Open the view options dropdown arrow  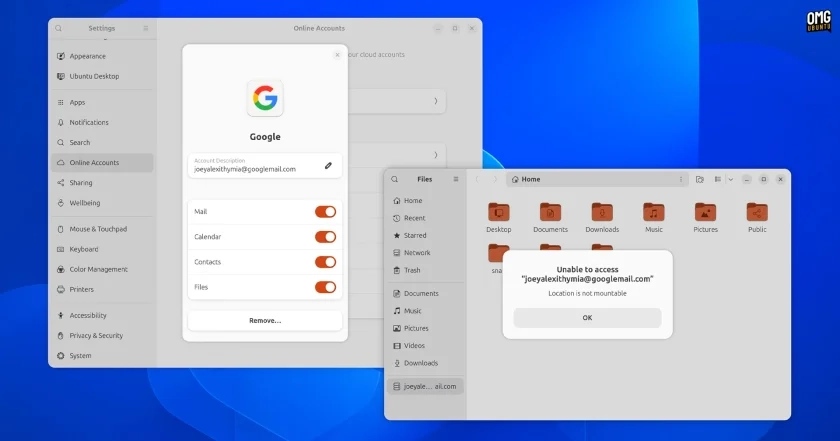[x=731, y=180]
